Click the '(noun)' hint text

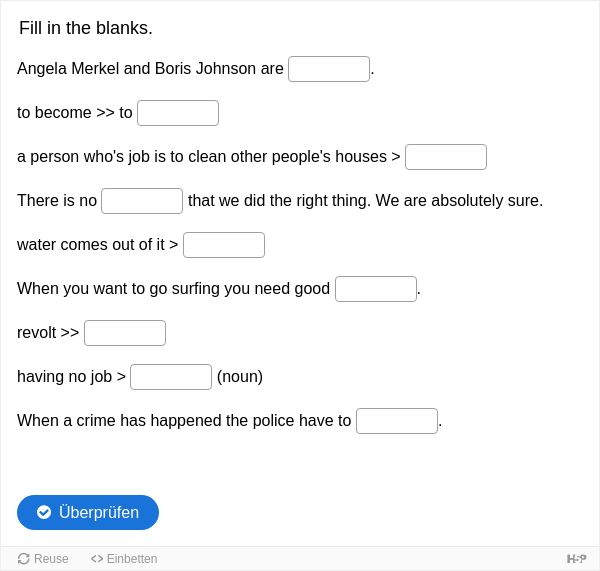pyautogui.click(x=240, y=377)
